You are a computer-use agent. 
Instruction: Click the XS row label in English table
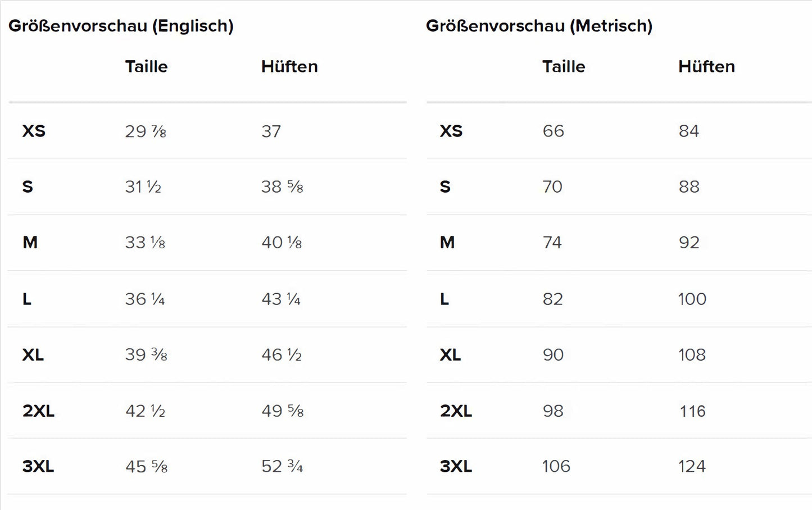tap(34, 131)
